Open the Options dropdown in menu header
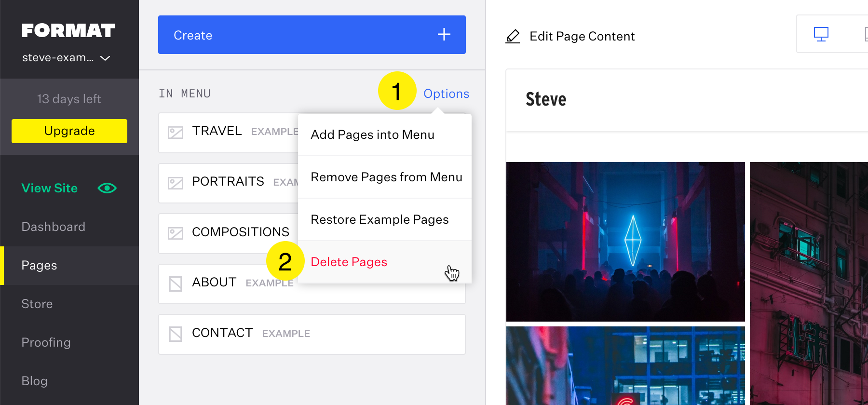 pyautogui.click(x=446, y=94)
